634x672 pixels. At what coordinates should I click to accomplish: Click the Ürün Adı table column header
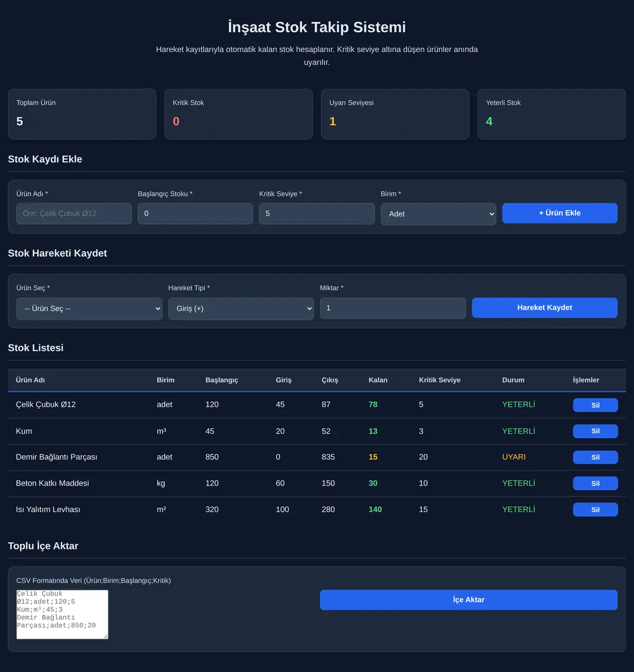pos(30,380)
